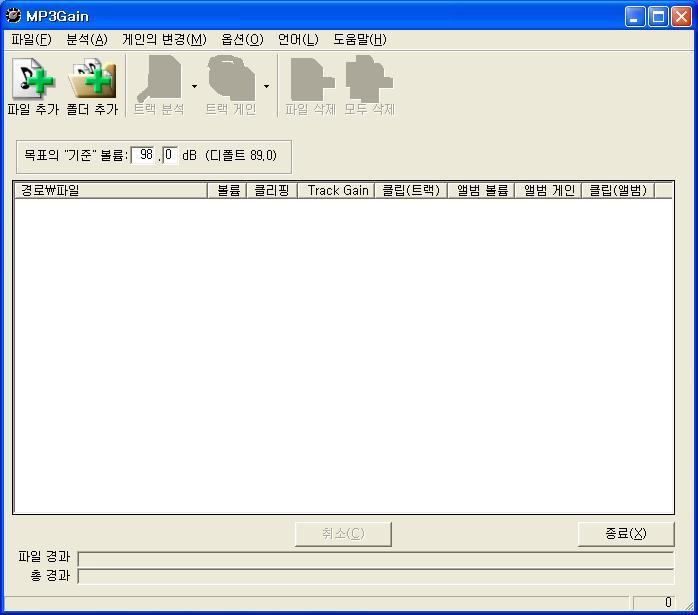Open the 파일(F) menu
Viewport: 698px width, 615px height.
coord(31,40)
